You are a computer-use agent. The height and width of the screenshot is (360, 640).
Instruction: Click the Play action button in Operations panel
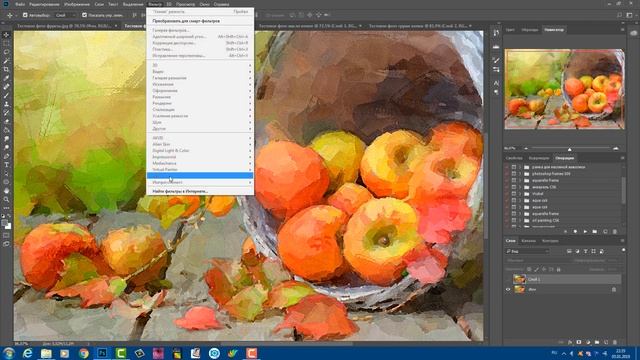[585, 231]
